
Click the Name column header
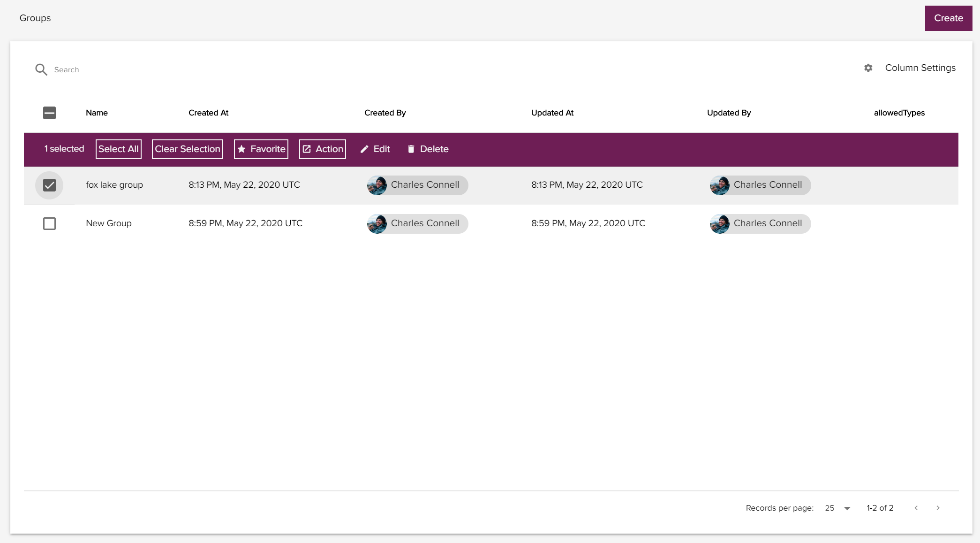point(96,112)
